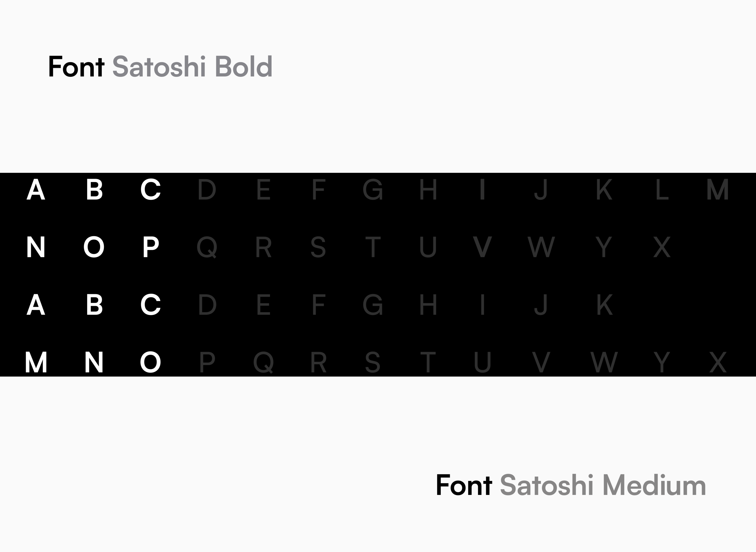756x552 pixels.
Task: Click the gray "Satoshi Medium" heading text
Action: 603,485
